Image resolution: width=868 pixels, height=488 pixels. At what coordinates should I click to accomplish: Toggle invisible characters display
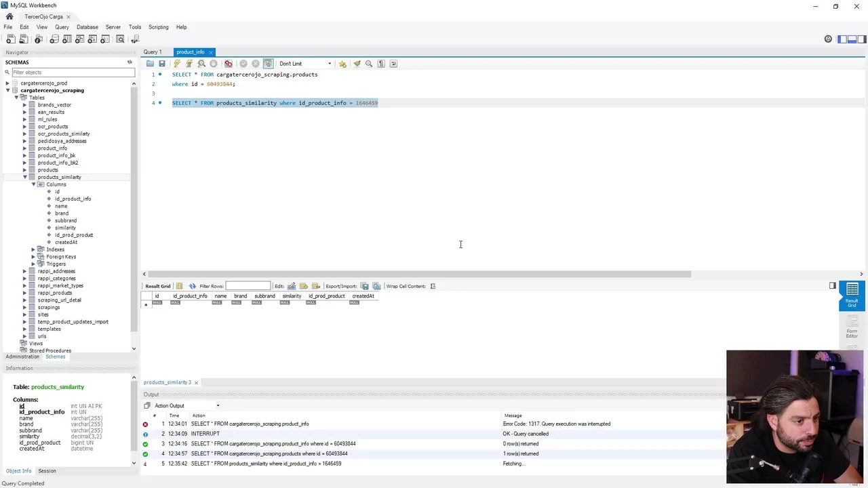coord(381,64)
